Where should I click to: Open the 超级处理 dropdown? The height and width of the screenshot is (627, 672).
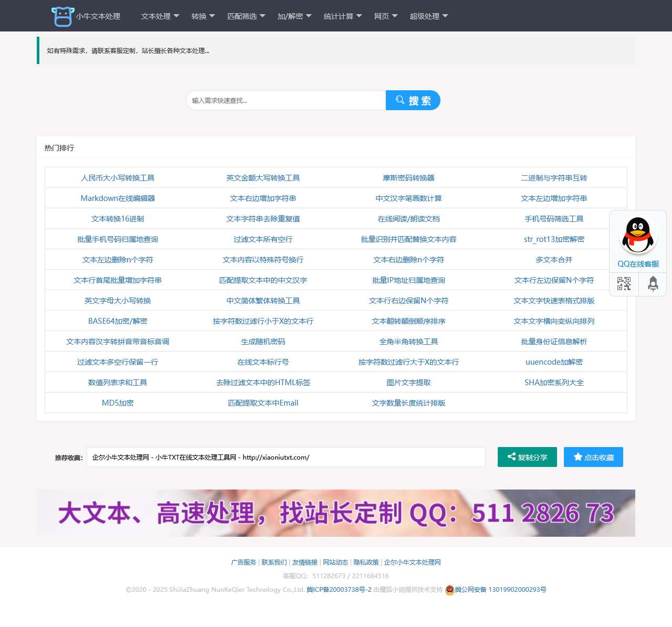[428, 16]
